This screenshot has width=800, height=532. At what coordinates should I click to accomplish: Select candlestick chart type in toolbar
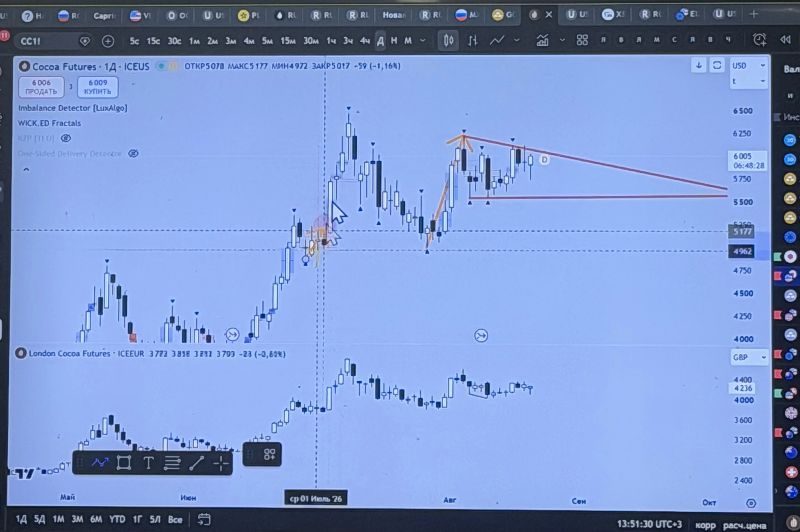(x=448, y=41)
